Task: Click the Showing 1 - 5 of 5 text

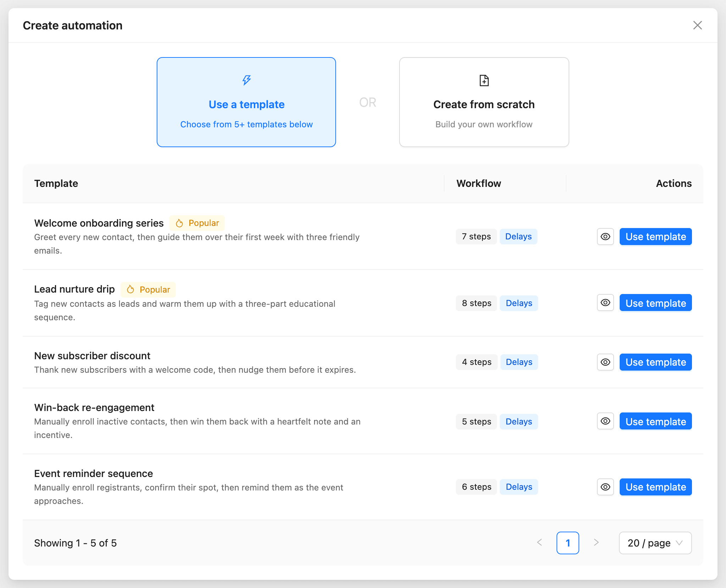Action: [76, 543]
